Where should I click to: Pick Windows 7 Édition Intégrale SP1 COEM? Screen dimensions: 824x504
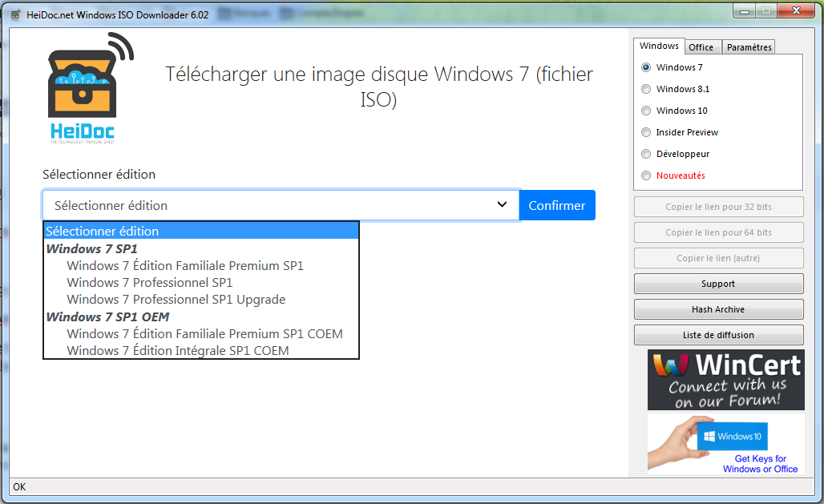point(177,350)
